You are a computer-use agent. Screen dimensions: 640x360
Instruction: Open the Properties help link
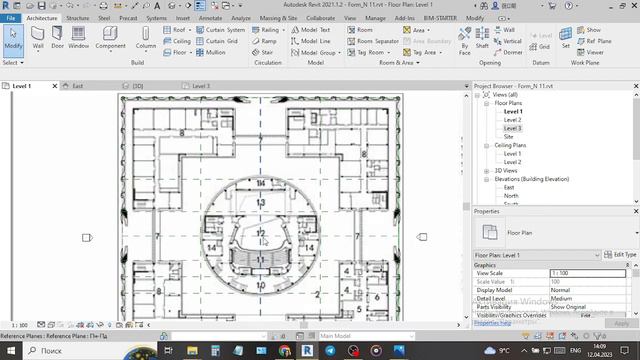(x=492, y=323)
